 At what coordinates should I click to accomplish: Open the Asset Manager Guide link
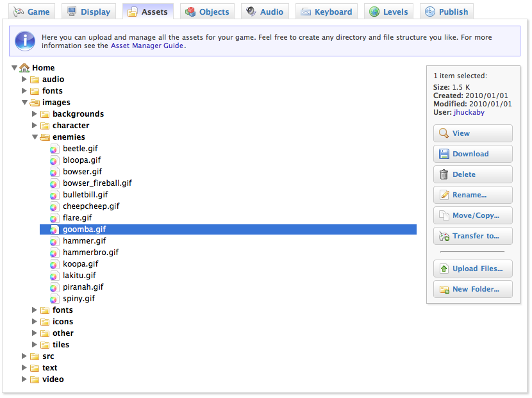click(147, 46)
